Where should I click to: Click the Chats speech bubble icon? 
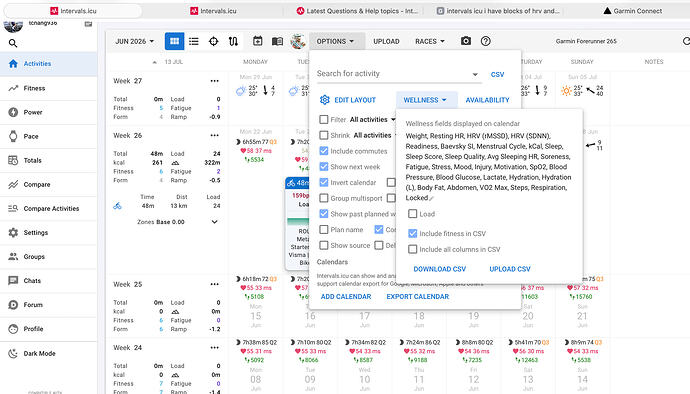[x=13, y=280]
